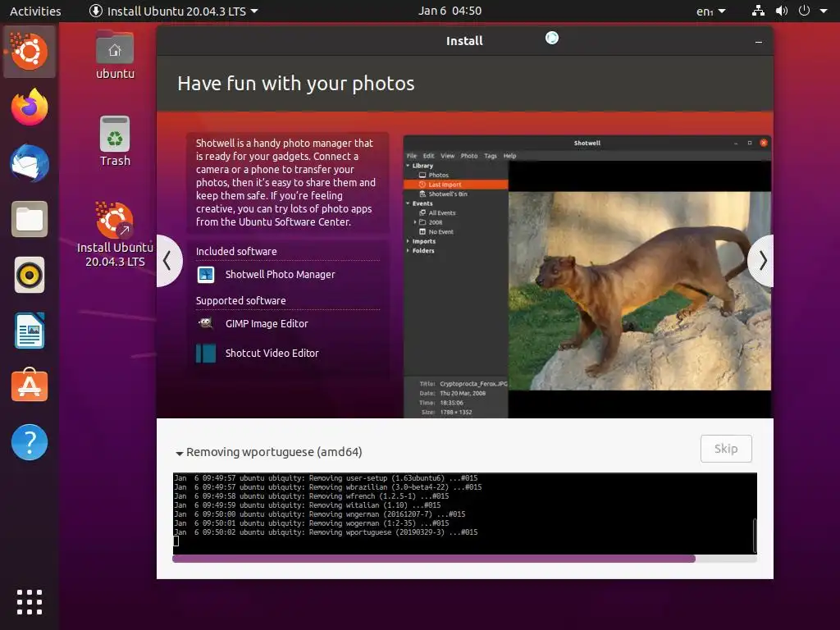
Task: Click the GIMP Image Editor icon
Action: (206, 323)
